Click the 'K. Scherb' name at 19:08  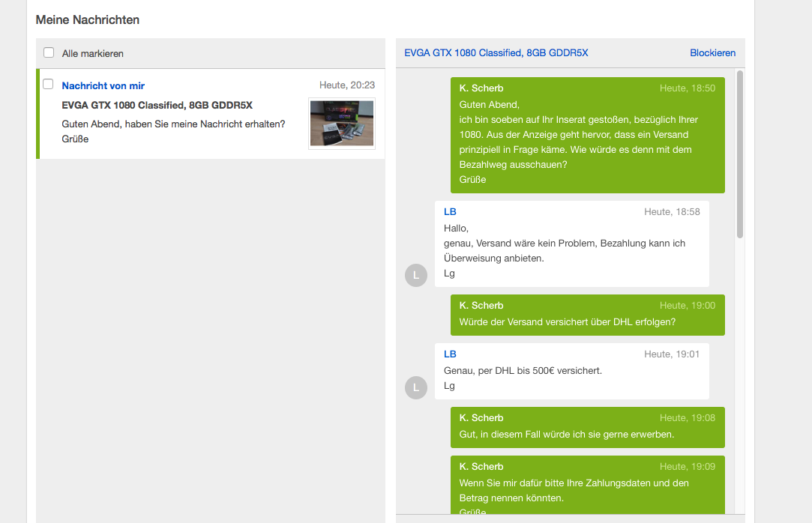coord(481,417)
